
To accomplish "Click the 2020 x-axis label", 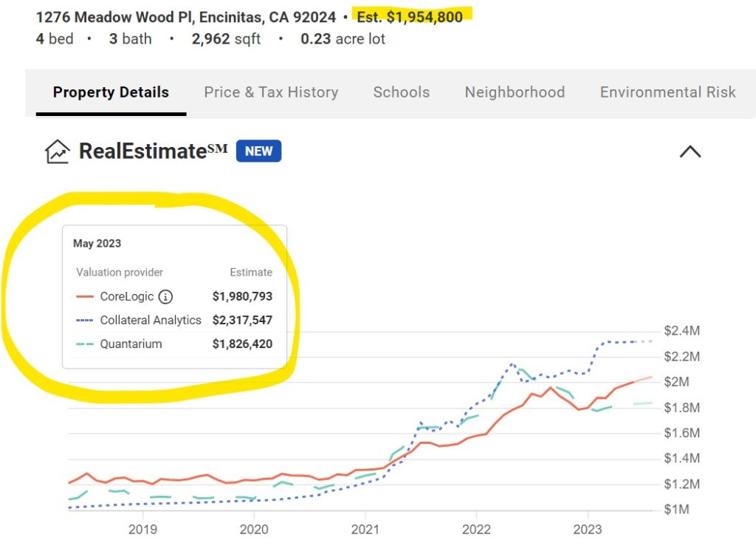I will [x=254, y=529].
